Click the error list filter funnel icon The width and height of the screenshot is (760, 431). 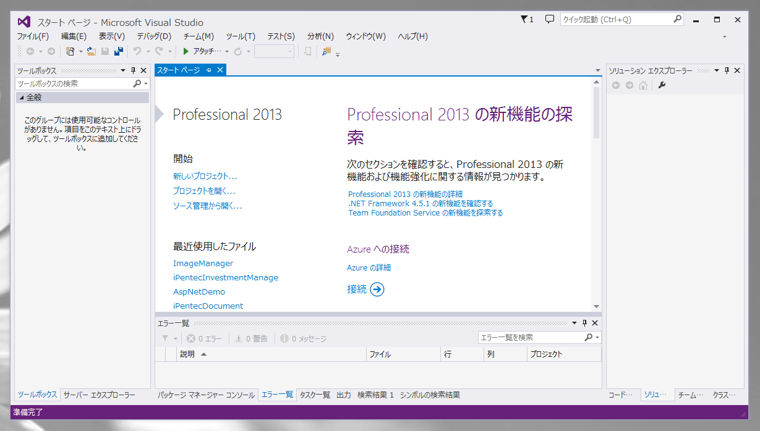165,338
